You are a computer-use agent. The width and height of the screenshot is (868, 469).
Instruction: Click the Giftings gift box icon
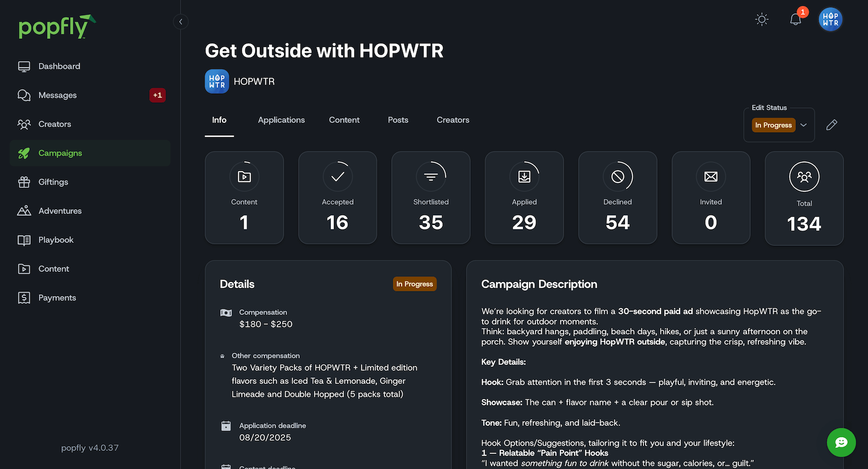24,182
